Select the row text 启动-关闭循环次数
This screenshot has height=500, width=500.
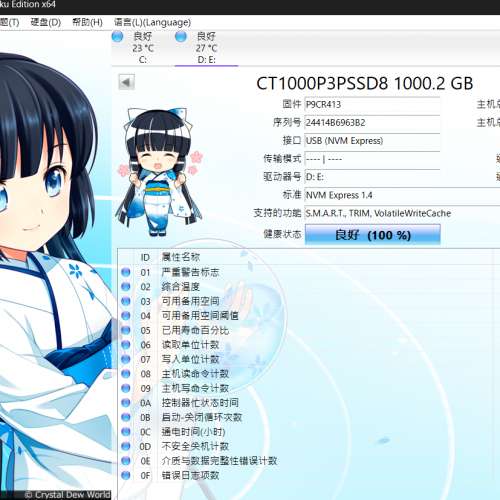tap(202, 417)
